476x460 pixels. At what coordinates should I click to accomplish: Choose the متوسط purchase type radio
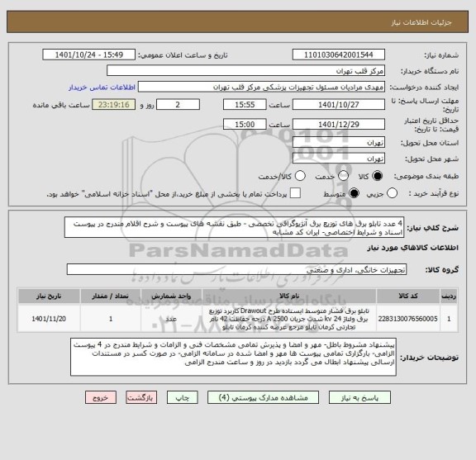coord(354,193)
